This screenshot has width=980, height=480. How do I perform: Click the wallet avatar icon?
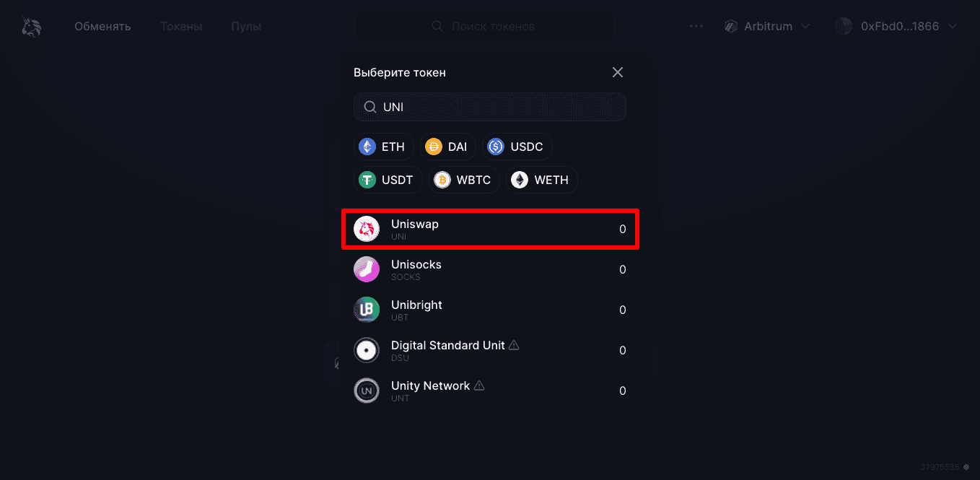843,27
